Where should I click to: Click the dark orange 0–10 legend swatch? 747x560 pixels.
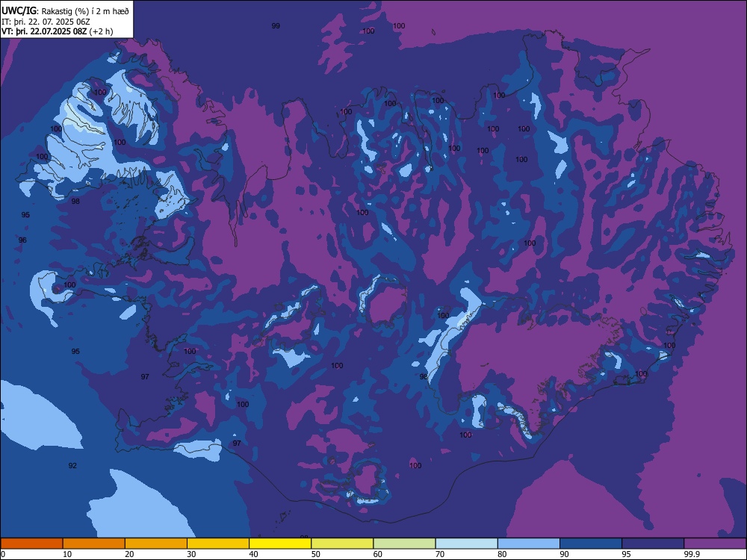[31, 544]
